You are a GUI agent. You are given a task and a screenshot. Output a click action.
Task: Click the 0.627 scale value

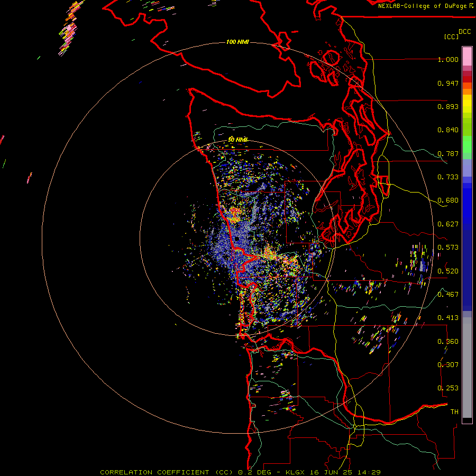click(x=448, y=224)
